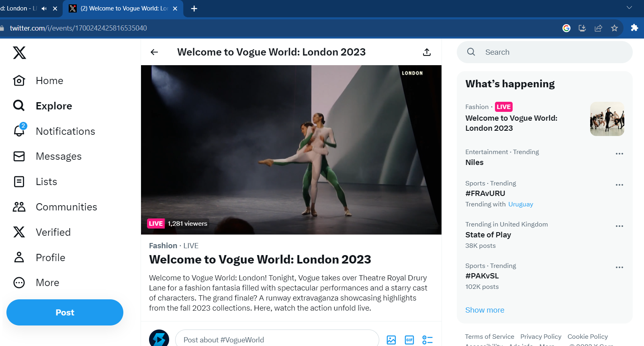Open the #PAKvSL trending topic
The height and width of the screenshot is (346, 644).
[482, 276]
